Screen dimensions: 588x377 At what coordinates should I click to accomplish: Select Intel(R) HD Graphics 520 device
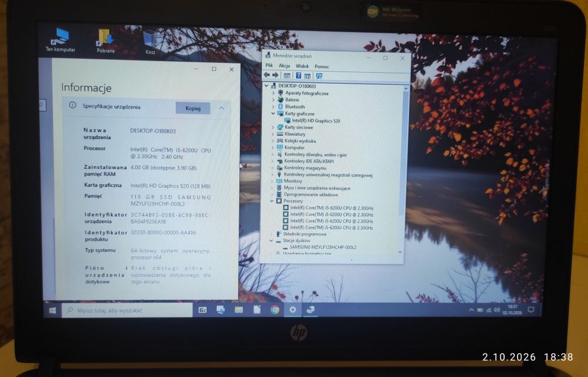click(x=312, y=120)
